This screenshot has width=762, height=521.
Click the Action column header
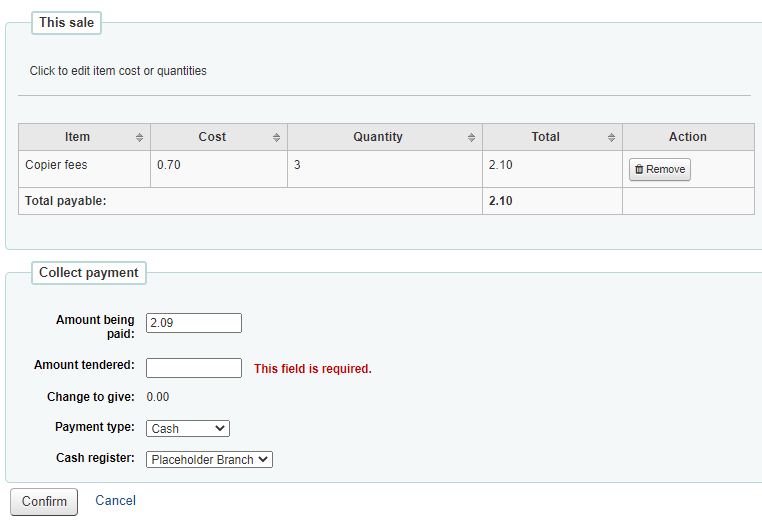(687, 137)
